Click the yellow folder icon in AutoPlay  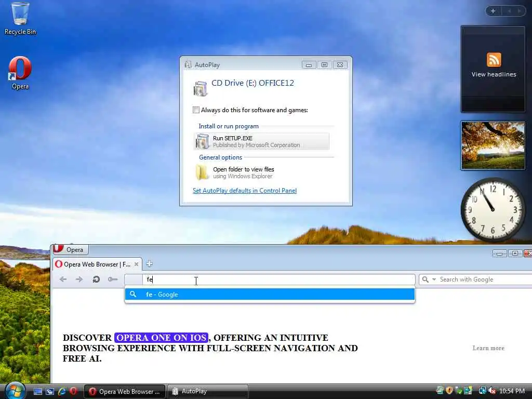click(x=202, y=172)
